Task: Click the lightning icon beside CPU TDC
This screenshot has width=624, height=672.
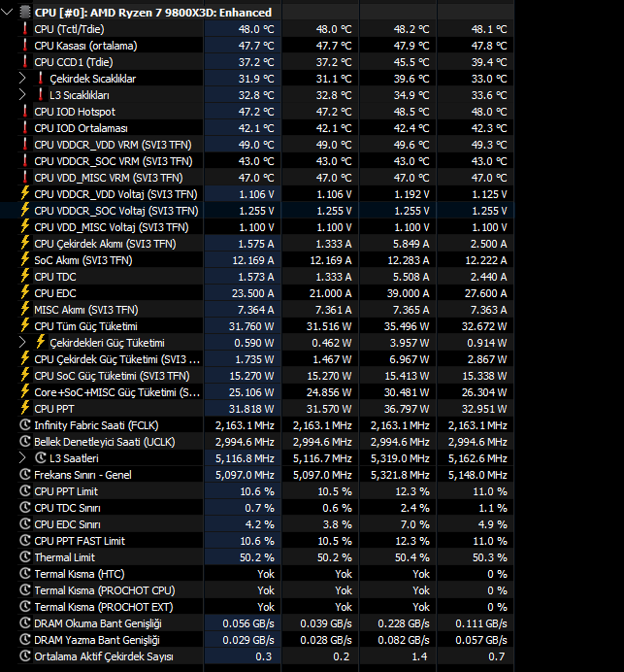Action: (25, 277)
